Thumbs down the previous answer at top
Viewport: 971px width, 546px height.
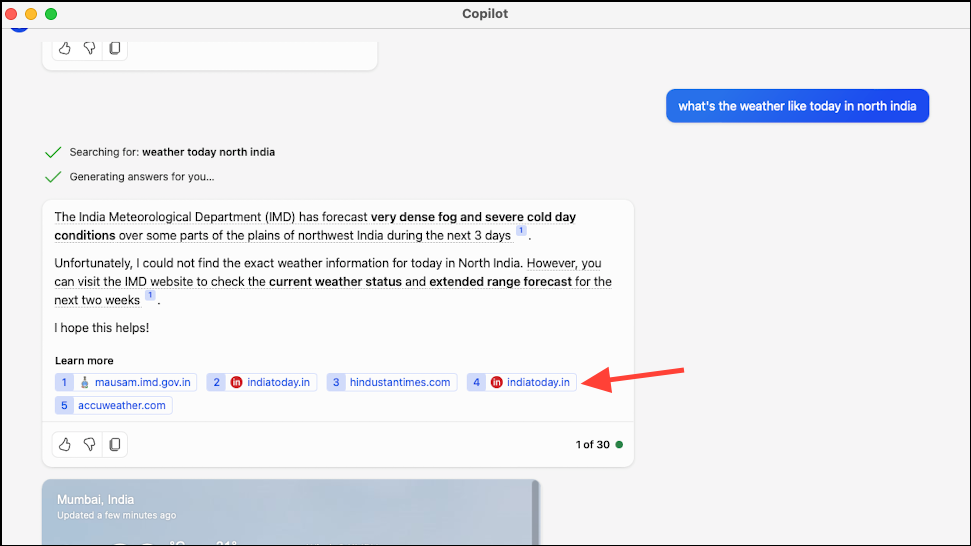pyautogui.click(x=90, y=48)
